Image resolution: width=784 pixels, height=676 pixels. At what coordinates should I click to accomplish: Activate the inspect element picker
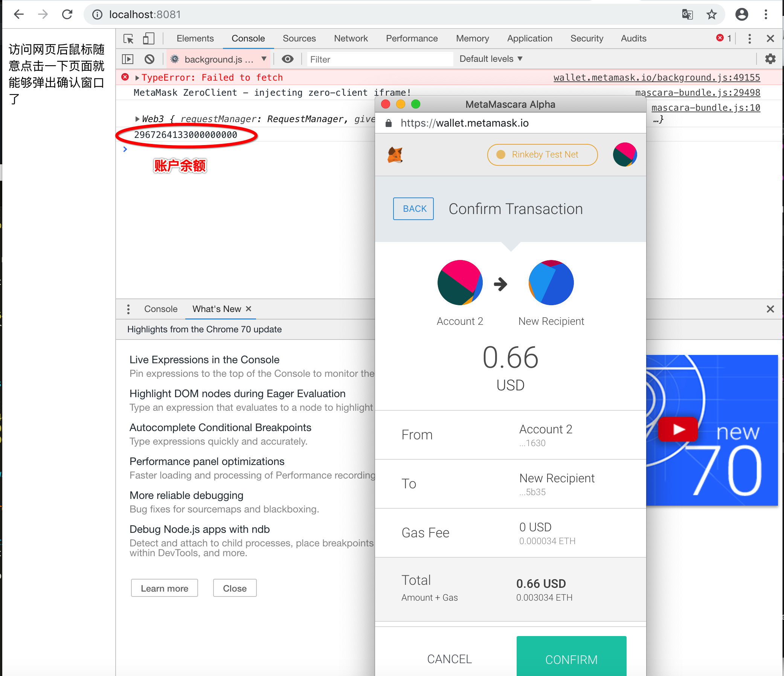point(128,39)
